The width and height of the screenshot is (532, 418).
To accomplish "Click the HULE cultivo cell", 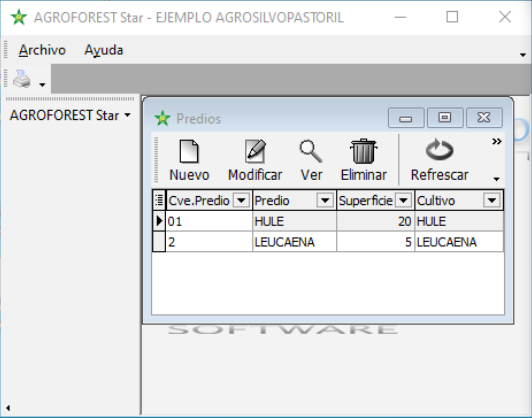I will click(x=459, y=222).
